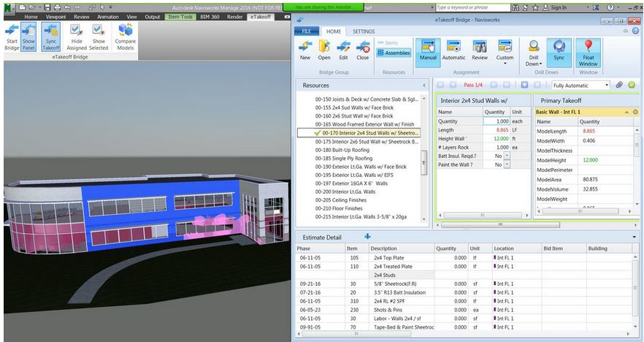
Task: Click Show Selected checkbox icon
Action: (x=99, y=29)
